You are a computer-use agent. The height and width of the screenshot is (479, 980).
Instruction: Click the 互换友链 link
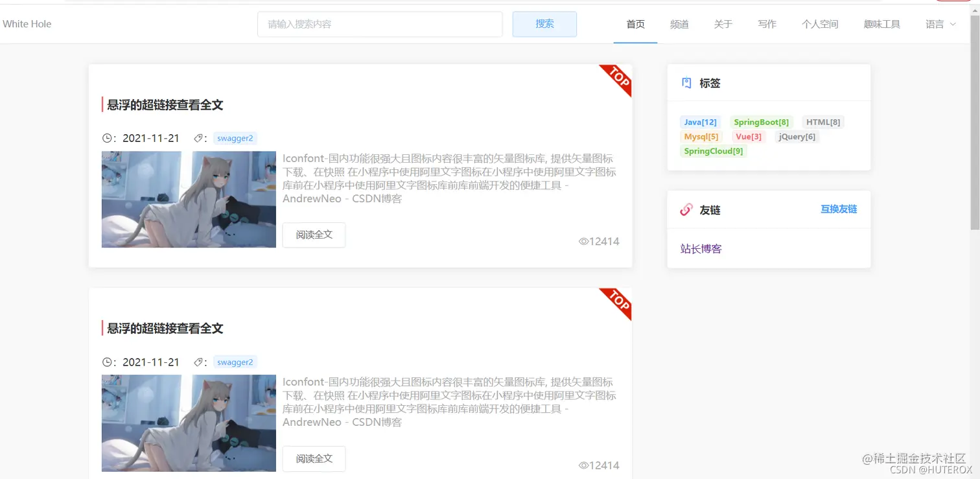(x=838, y=209)
